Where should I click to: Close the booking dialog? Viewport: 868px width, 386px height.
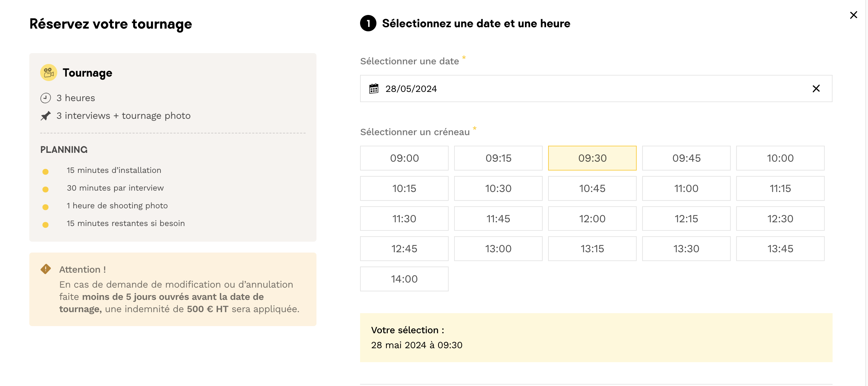tap(853, 15)
